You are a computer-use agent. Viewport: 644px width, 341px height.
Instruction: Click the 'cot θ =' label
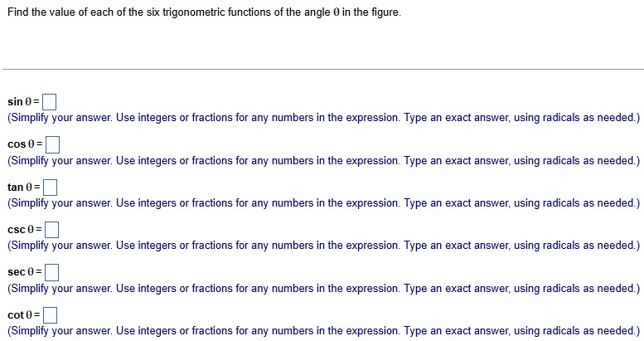point(24,314)
